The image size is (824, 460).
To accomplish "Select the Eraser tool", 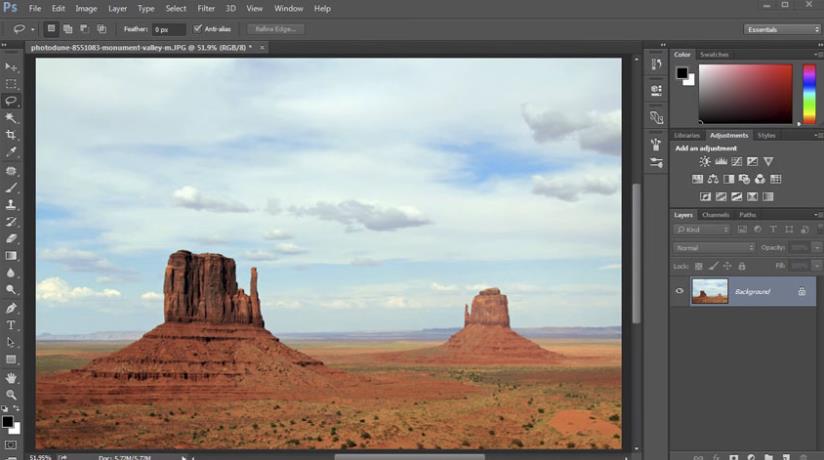I will tap(11, 238).
